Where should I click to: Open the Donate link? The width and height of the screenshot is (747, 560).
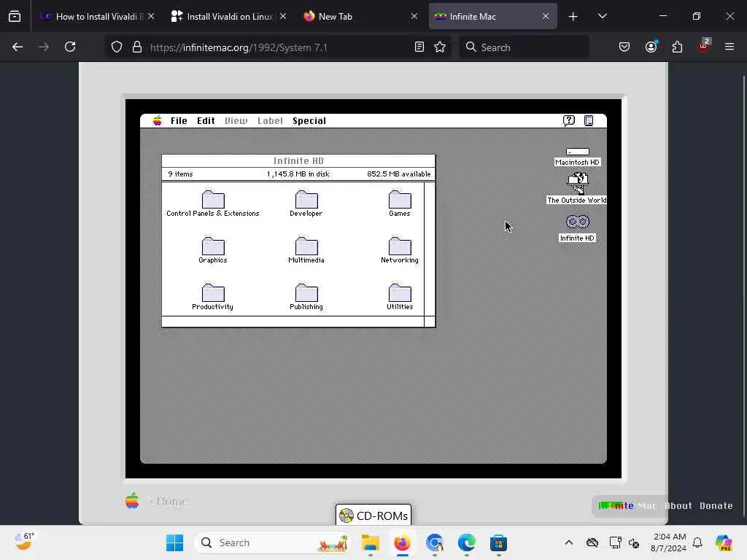716,506
